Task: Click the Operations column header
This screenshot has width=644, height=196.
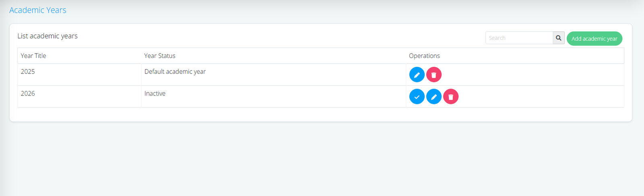Action: pyautogui.click(x=424, y=56)
